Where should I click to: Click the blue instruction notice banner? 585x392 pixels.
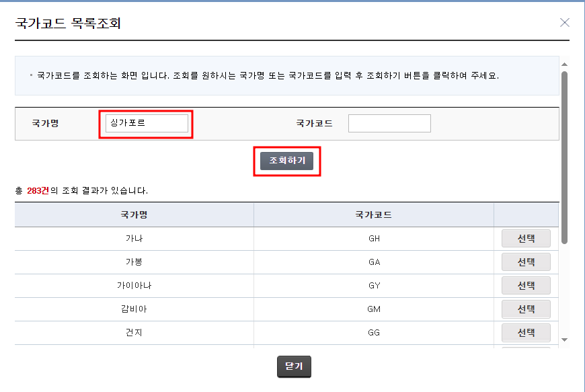pyautogui.click(x=282, y=77)
